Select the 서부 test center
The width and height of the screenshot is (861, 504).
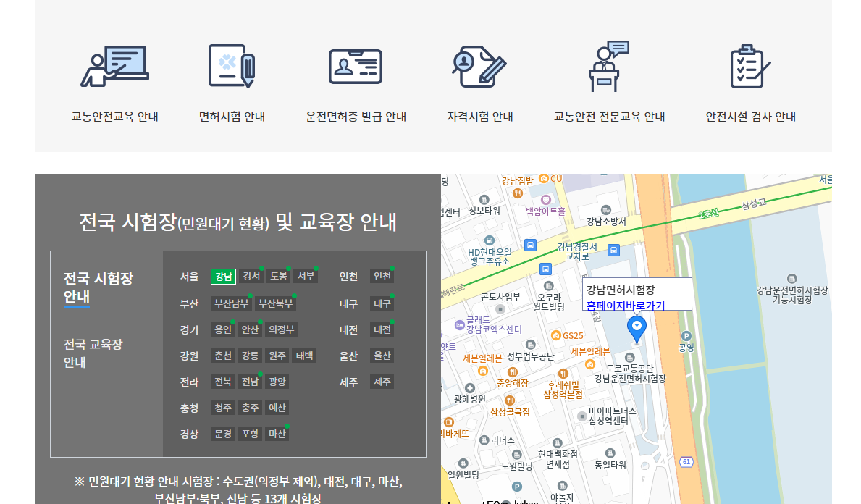tap(306, 276)
